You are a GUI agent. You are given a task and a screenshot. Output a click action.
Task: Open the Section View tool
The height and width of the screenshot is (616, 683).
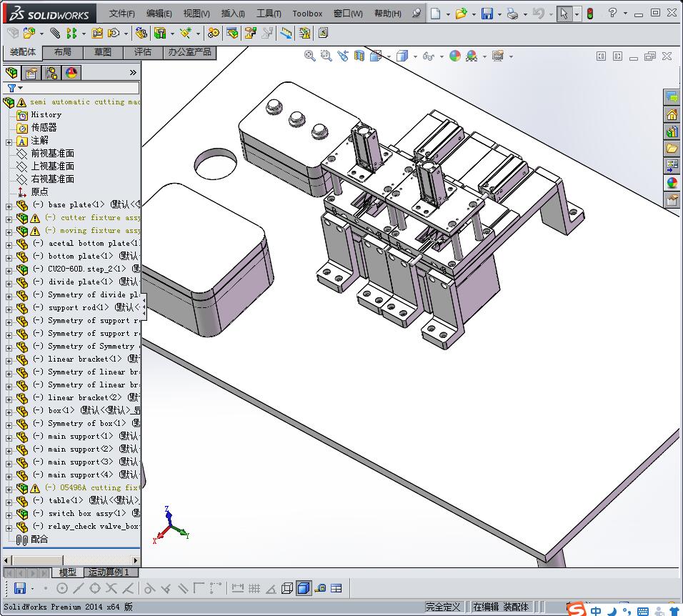[359, 56]
